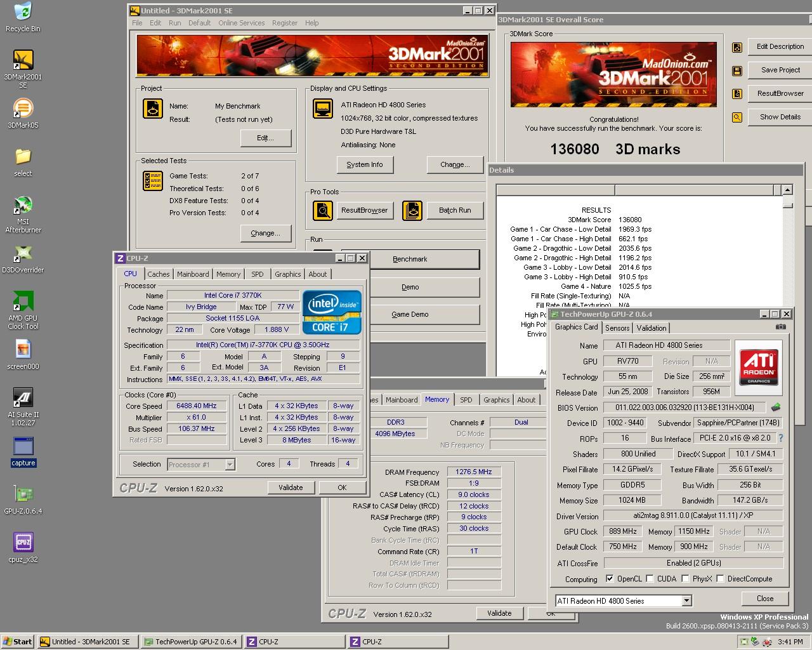Toggle the OpenCL checkbox in GPU-Z
The image size is (812, 650).
pyautogui.click(x=610, y=579)
